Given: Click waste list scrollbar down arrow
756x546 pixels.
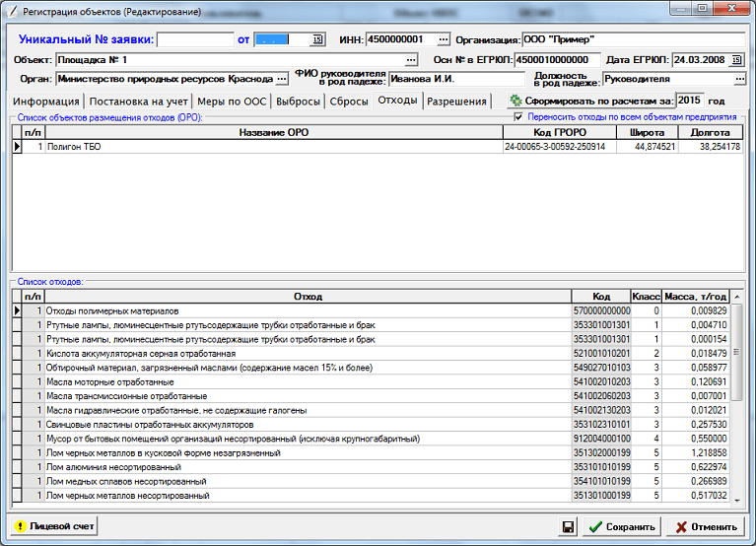Looking at the screenshot, I should pos(736,502).
